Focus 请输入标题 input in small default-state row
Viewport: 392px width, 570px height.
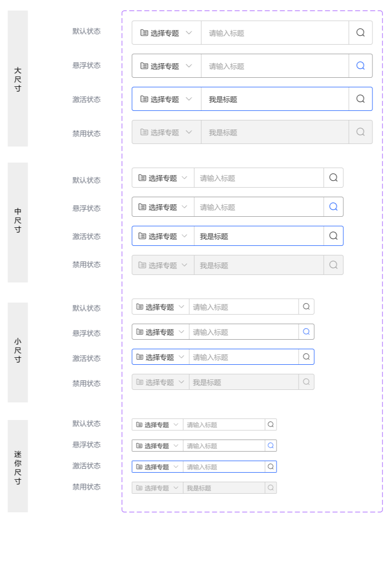[243, 307]
